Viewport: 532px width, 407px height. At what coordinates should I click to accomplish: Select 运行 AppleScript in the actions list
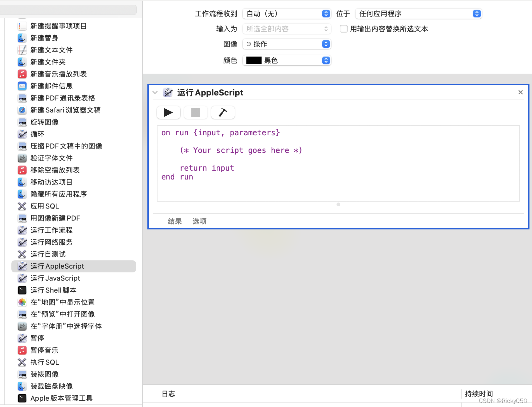tap(74, 266)
